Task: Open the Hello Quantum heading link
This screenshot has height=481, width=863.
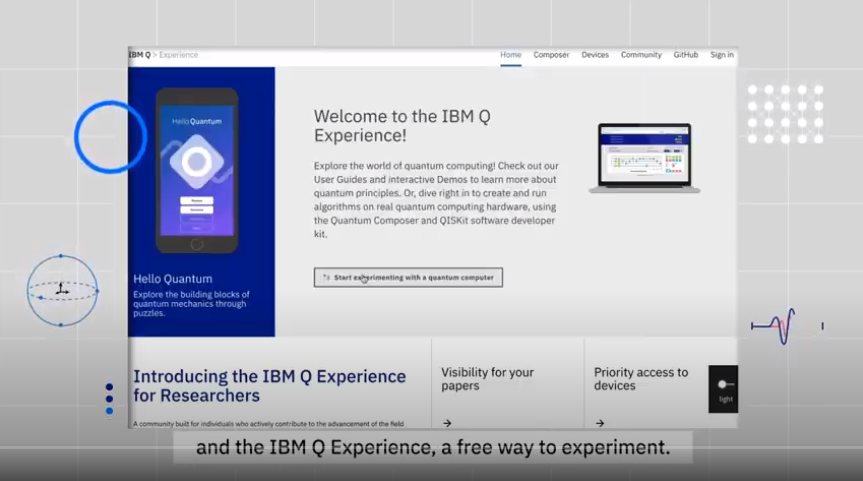Action: pos(173,279)
